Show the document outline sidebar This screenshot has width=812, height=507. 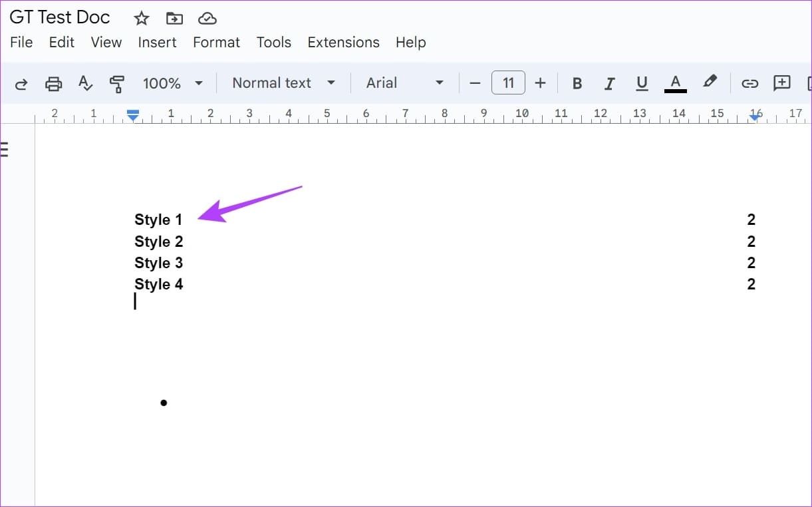tap(5, 149)
